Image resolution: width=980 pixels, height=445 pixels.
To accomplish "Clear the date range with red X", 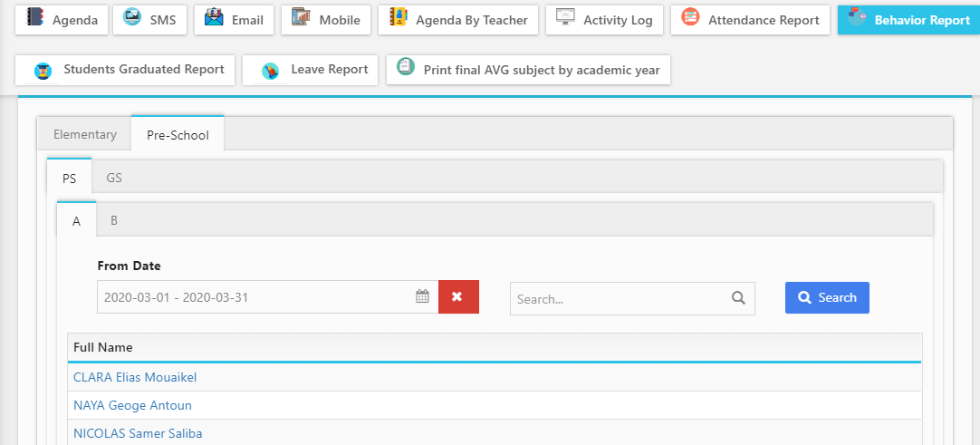I will (x=458, y=297).
